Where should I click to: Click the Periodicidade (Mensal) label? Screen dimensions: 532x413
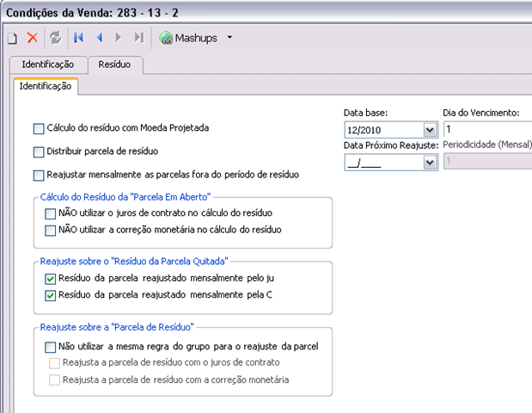click(487, 145)
